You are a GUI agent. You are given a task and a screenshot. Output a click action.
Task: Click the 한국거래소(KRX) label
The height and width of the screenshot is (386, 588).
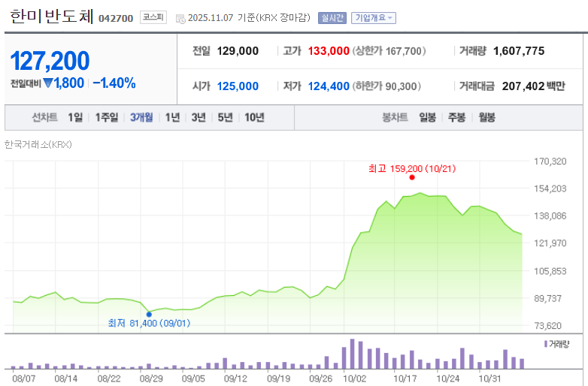(x=38, y=144)
